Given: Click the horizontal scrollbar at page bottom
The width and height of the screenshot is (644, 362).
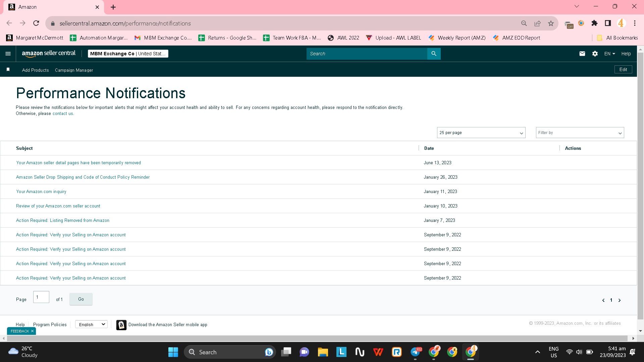Looking at the screenshot, I should 317,339.
